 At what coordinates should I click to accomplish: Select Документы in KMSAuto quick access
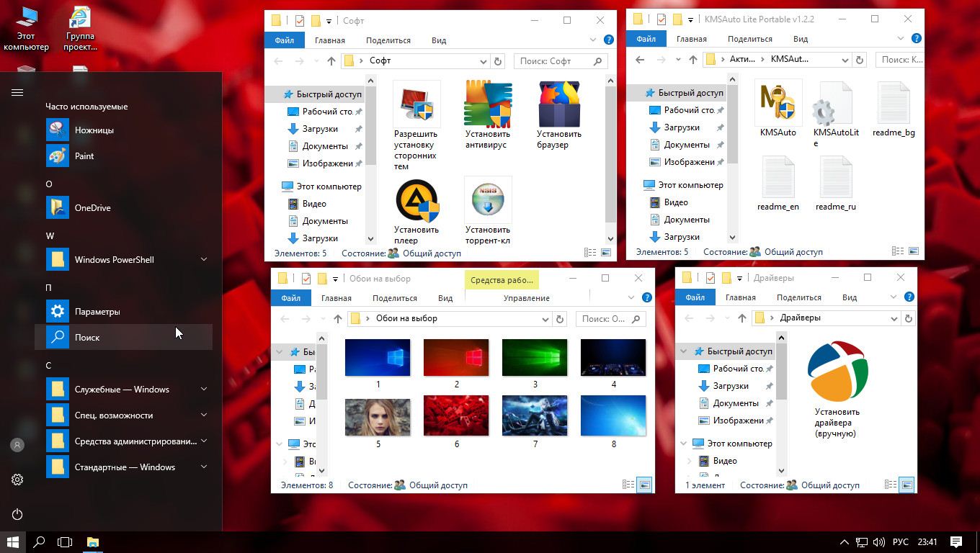pyautogui.click(x=687, y=145)
